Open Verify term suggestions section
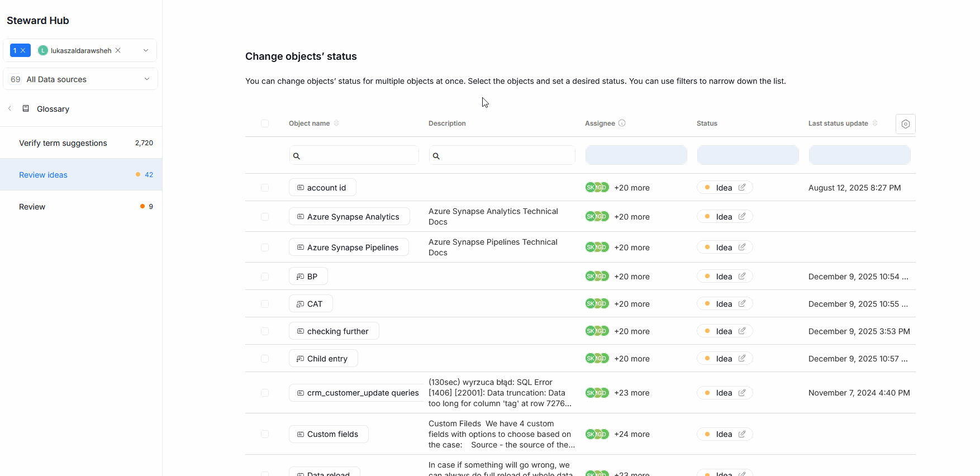Image resolution: width=980 pixels, height=476 pixels. [x=81, y=143]
